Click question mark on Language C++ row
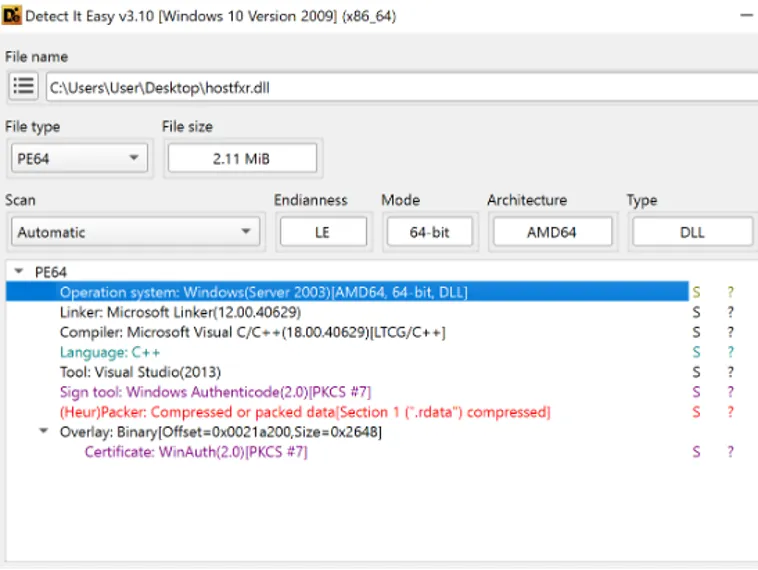 (x=731, y=352)
